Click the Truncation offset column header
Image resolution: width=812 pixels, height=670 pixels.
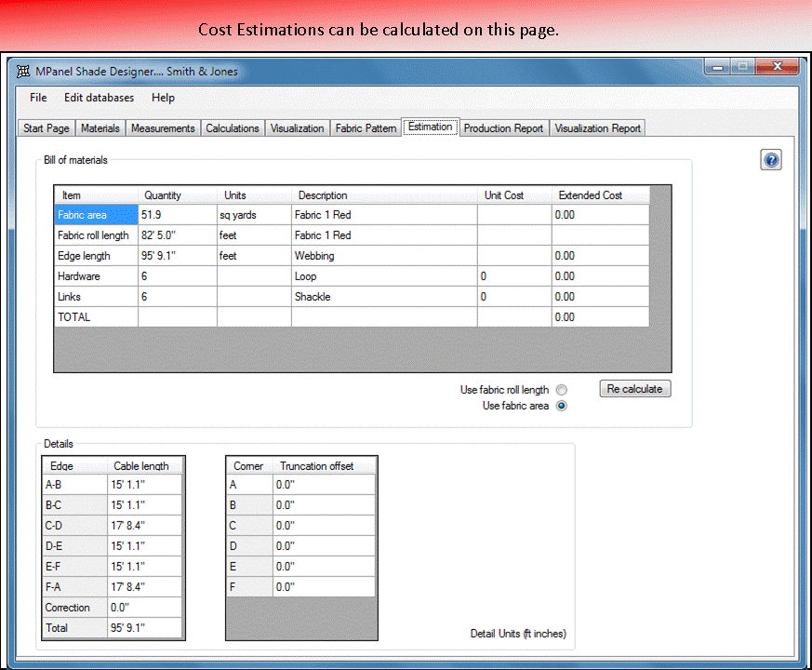[x=324, y=466]
